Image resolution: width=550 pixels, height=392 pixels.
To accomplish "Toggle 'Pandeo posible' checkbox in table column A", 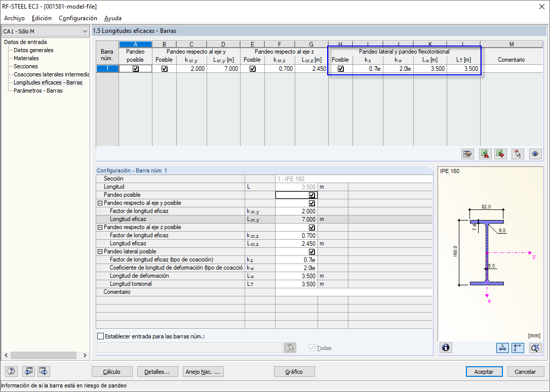I will 135,69.
